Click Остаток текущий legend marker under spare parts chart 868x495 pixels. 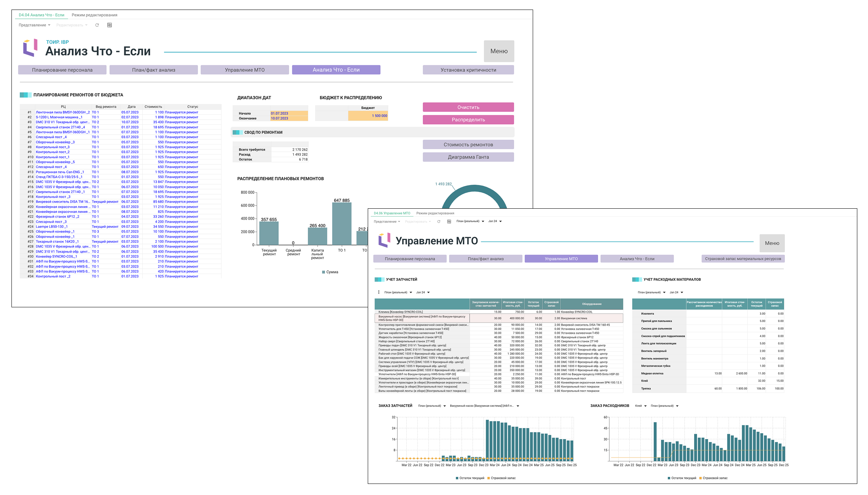tap(457, 478)
